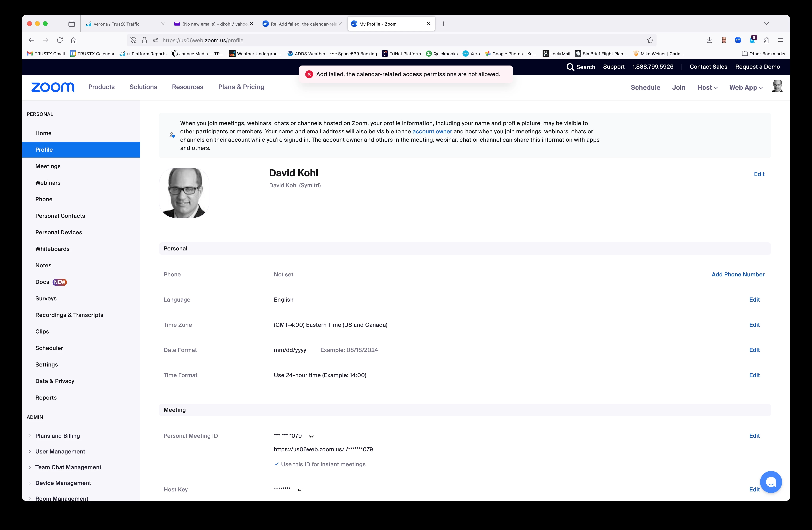Open the Meetings sidebar item
The width and height of the screenshot is (812, 530).
pyautogui.click(x=48, y=166)
